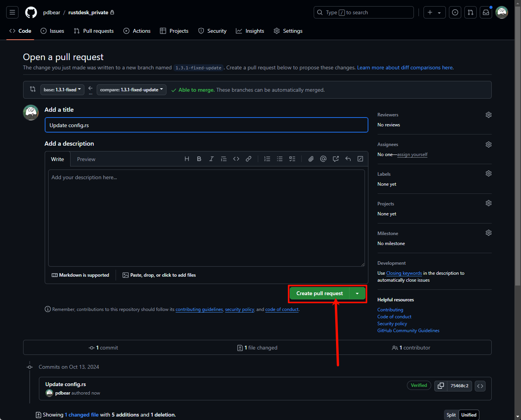Open the Insights tab
The image size is (521, 420).
(250, 31)
